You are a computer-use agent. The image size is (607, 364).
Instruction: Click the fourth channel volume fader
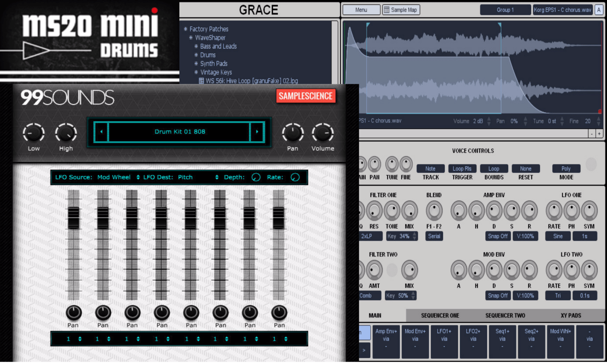point(161,218)
